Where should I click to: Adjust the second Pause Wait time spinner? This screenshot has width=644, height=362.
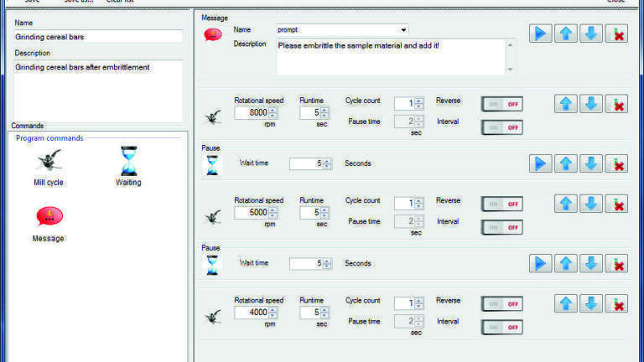327,263
